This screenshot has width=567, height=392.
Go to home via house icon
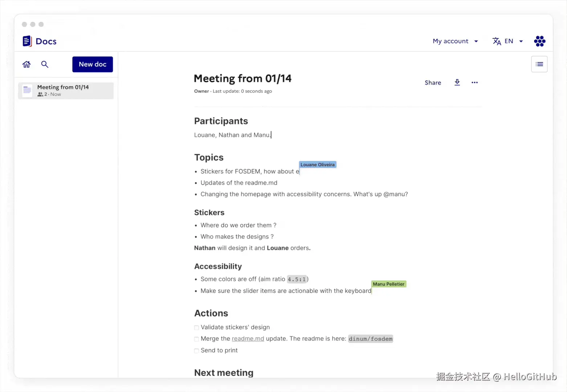26,64
